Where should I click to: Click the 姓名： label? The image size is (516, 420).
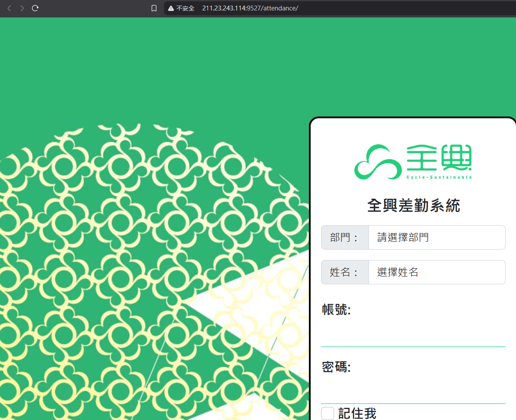(345, 272)
